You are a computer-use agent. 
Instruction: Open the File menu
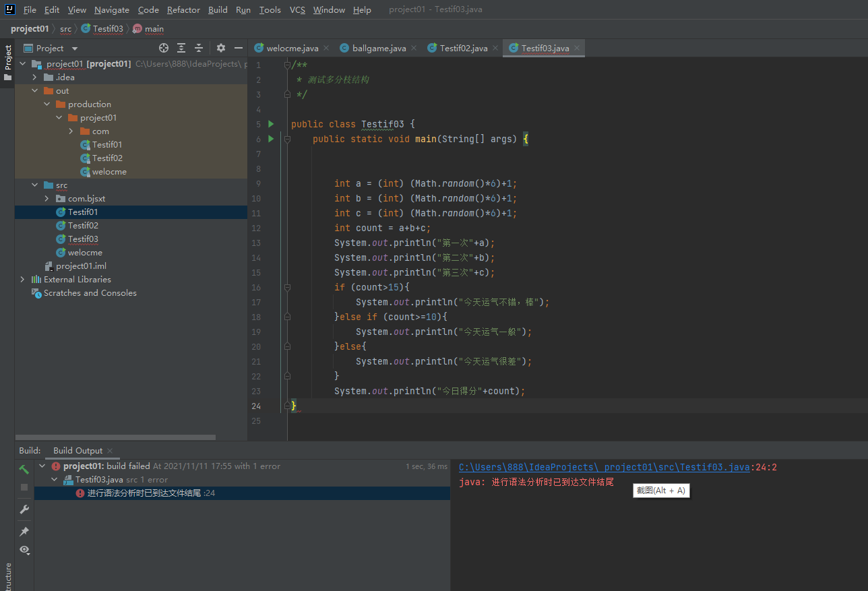30,9
